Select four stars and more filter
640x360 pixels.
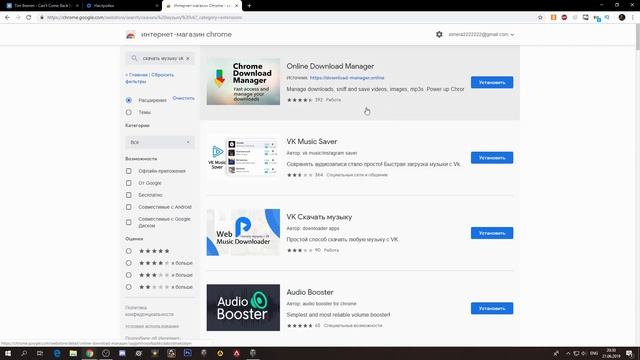[x=129, y=263]
